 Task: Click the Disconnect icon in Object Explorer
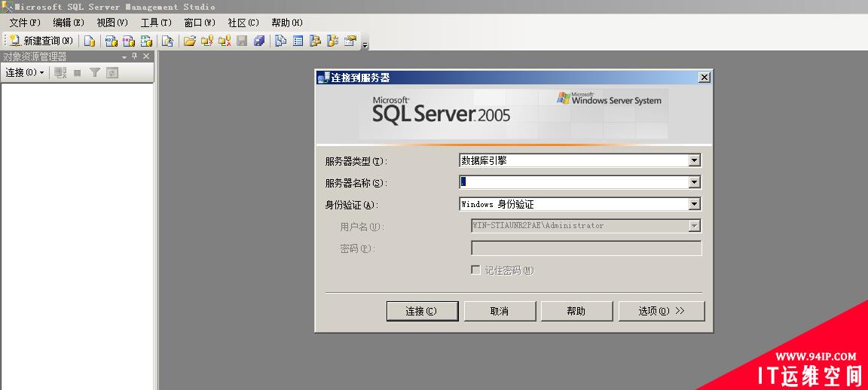(60, 72)
